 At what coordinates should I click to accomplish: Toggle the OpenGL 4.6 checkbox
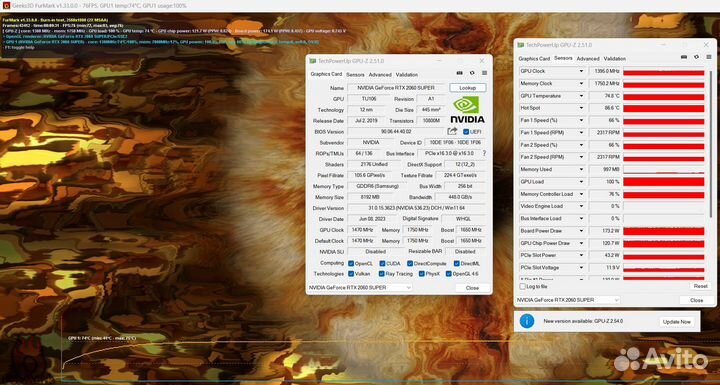448,274
